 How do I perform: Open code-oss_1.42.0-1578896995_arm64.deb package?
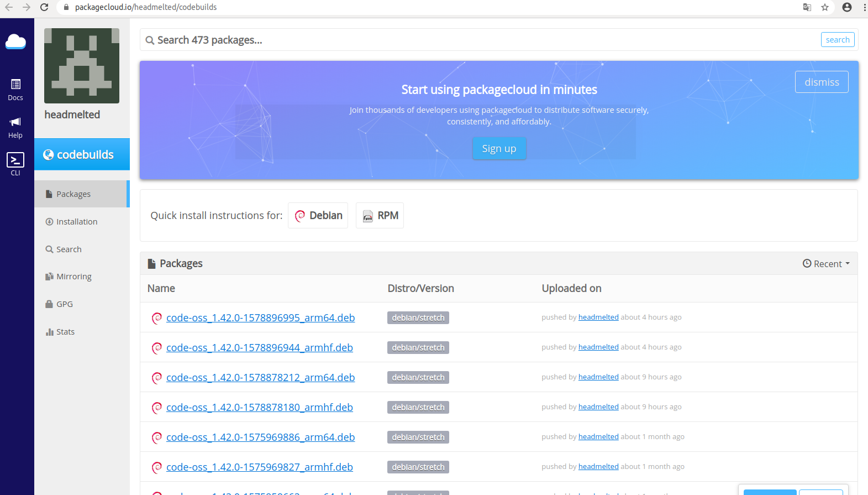click(x=260, y=318)
